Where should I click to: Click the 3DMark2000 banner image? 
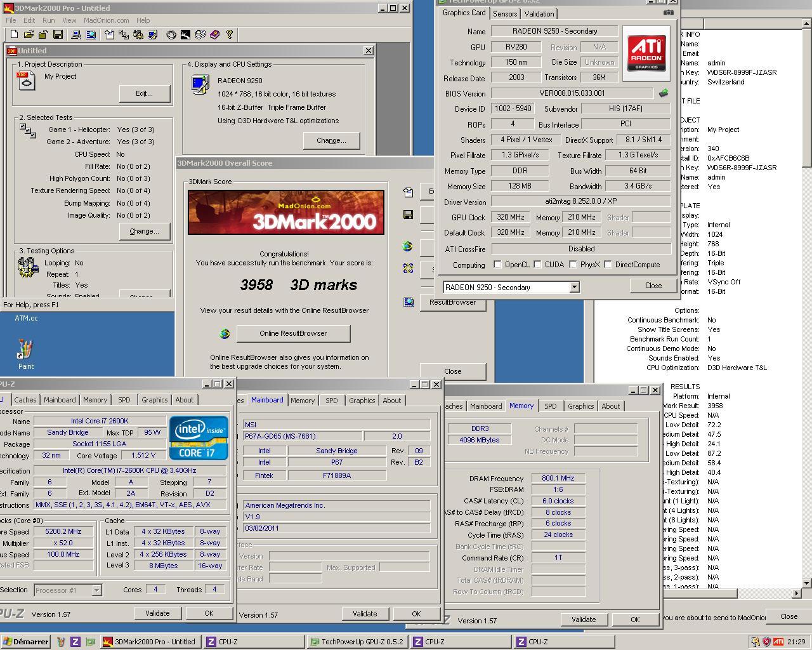(x=285, y=213)
